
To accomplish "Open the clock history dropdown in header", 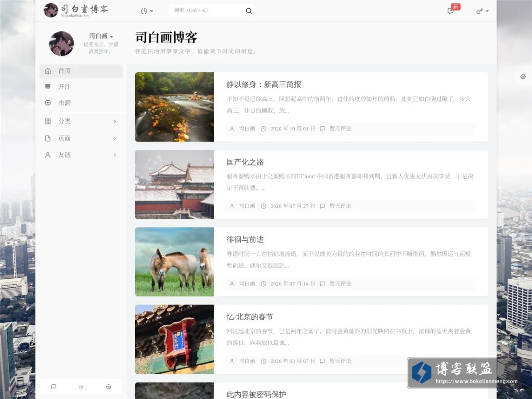I will (147, 11).
